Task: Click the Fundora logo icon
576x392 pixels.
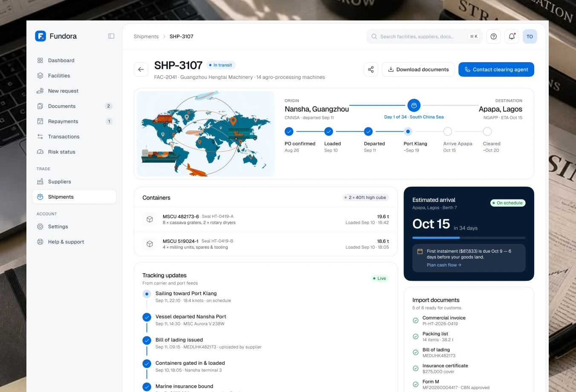Action: [40, 36]
